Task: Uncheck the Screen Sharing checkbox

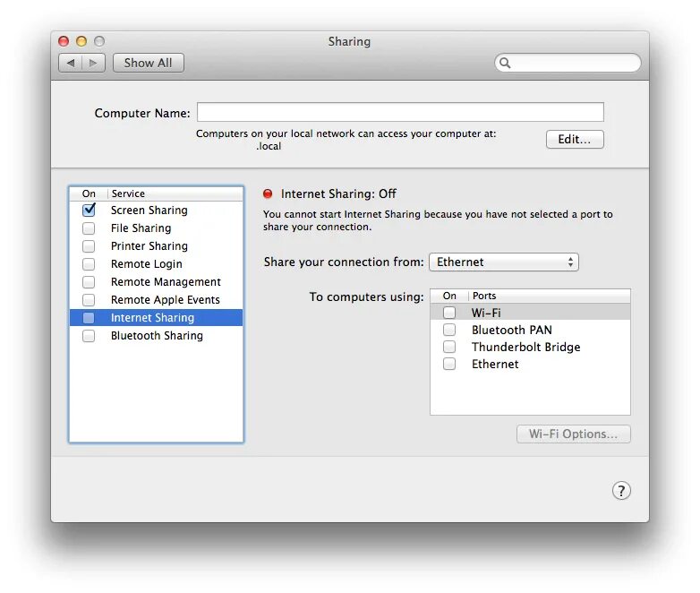Action: 89,210
